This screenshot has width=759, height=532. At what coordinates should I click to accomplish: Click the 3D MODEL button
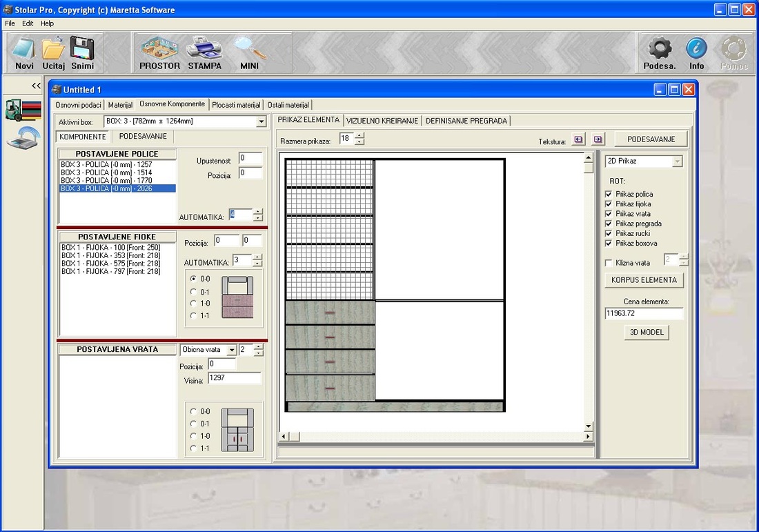[647, 333]
